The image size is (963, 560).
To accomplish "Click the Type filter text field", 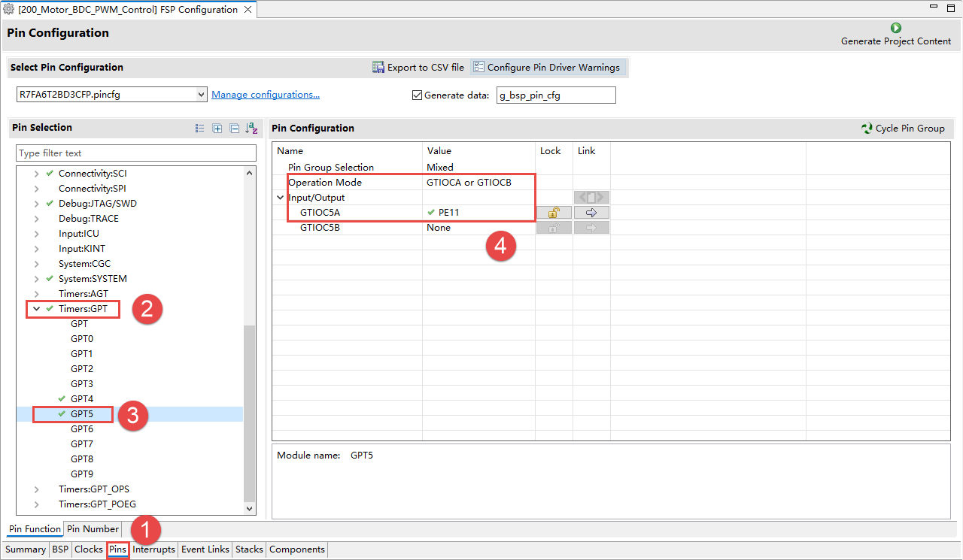I will pyautogui.click(x=136, y=153).
